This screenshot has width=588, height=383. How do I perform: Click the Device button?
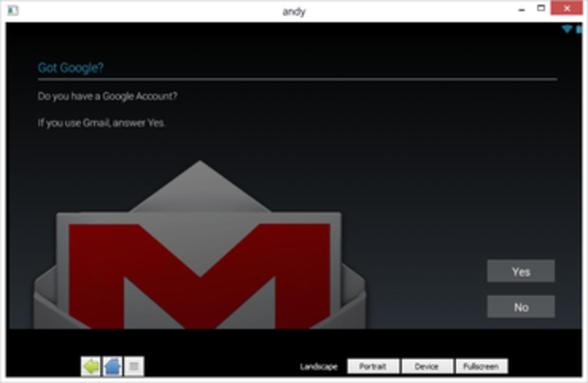(x=427, y=366)
